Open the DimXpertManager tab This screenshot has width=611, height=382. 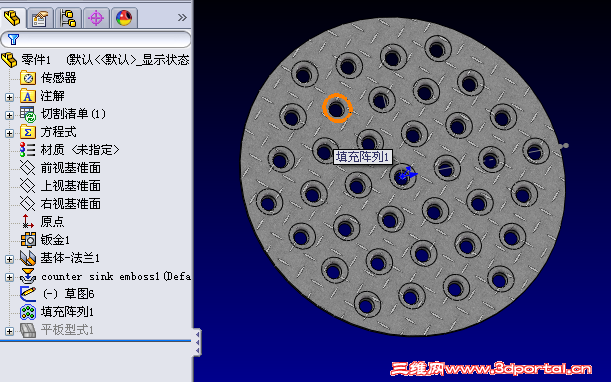(x=96, y=18)
